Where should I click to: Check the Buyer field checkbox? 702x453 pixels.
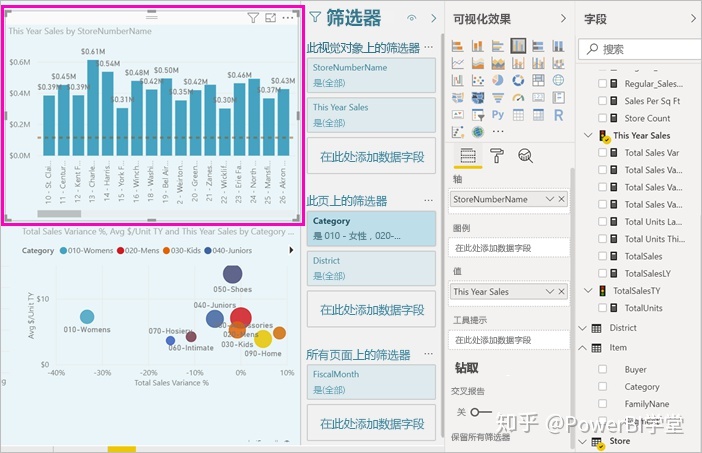pyautogui.click(x=603, y=369)
